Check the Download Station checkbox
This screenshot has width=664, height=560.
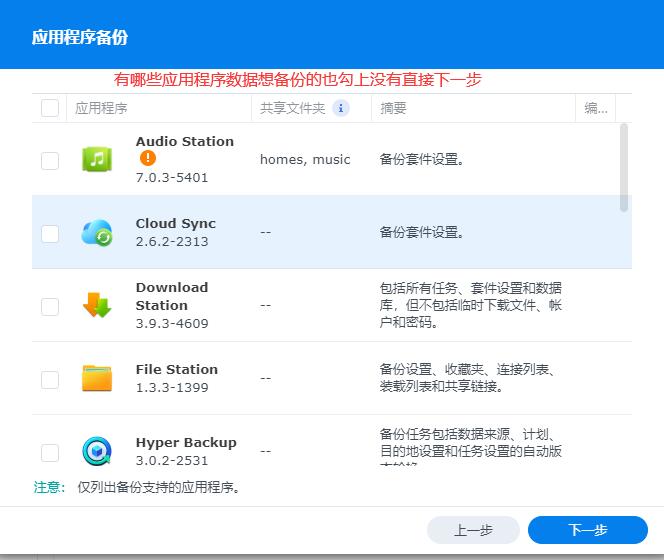[50, 306]
